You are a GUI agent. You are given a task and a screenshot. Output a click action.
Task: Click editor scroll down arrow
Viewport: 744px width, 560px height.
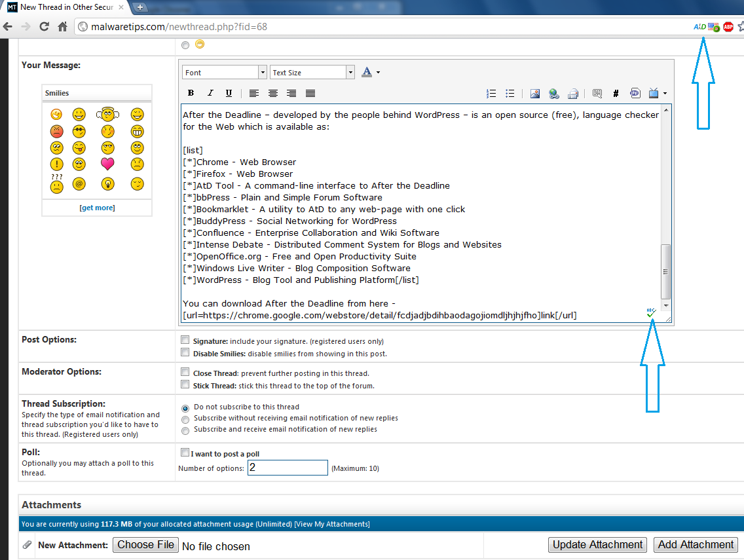click(665, 305)
